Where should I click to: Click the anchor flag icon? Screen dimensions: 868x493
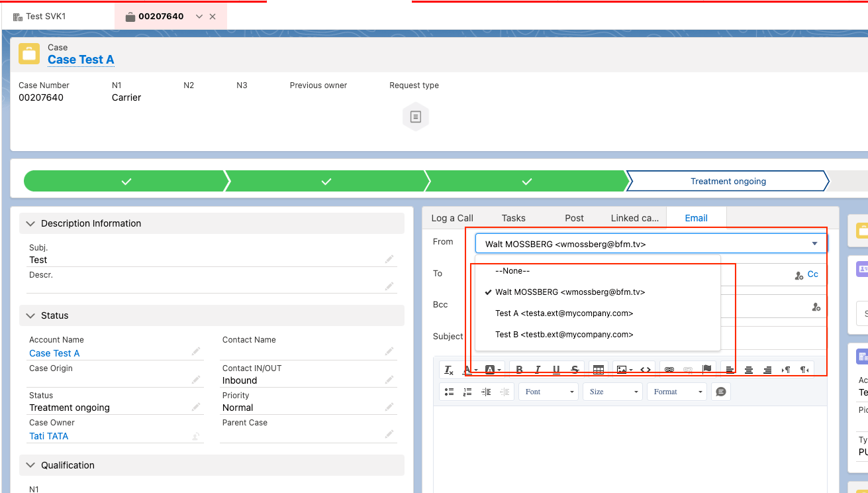pos(706,370)
